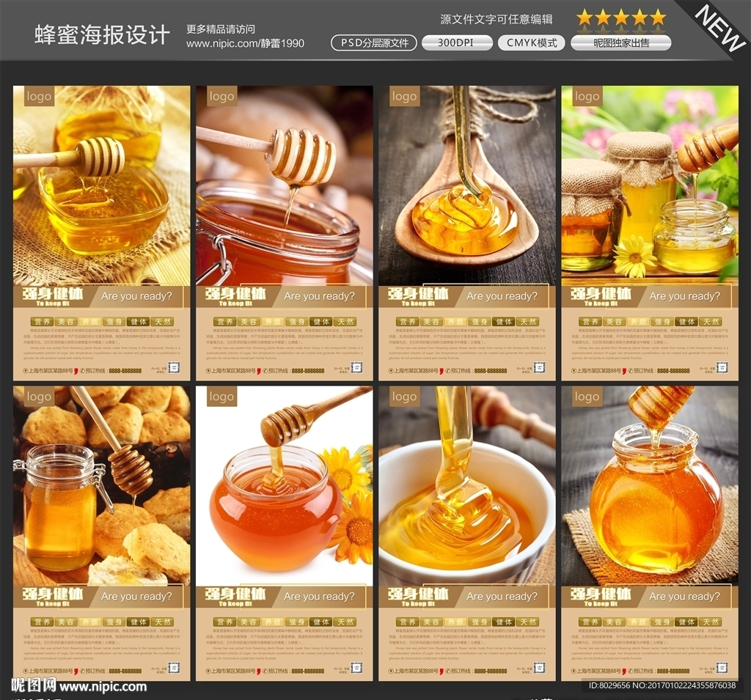Click the logo box on the round jar burlap-mat poster

click(587, 397)
